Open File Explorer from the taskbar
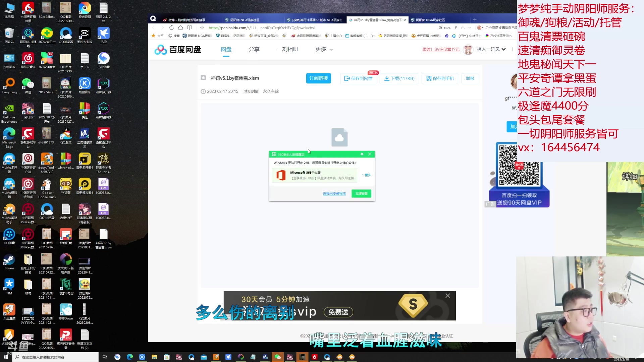This screenshot has height=362, width=644. click(154, 357)
